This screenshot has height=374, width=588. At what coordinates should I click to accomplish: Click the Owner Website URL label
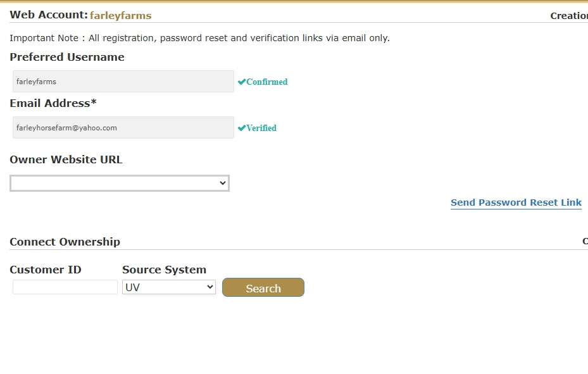click(66, 159)
